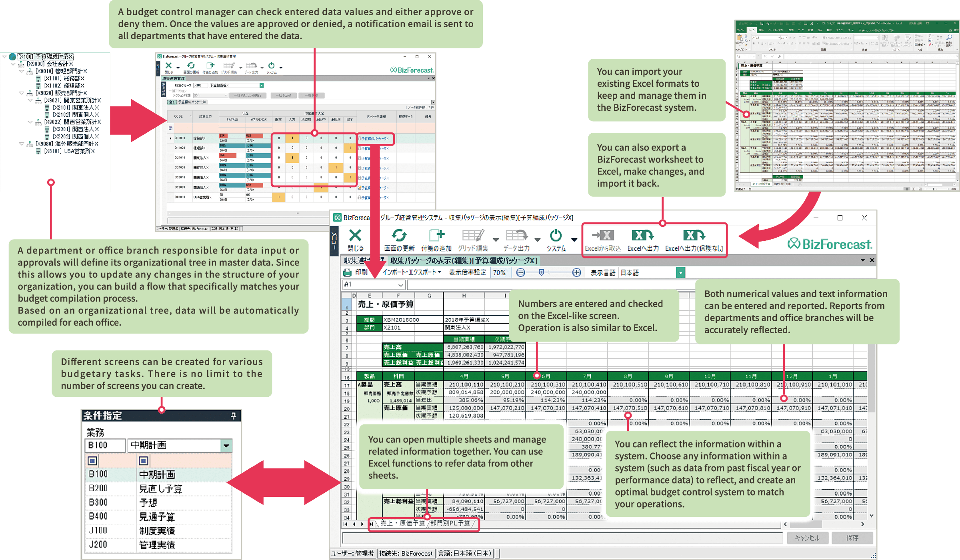The image size is (960, 560).
Task: Click the Excelから取込 import icon
Action: pyautogui.click(x=603, y=235)
